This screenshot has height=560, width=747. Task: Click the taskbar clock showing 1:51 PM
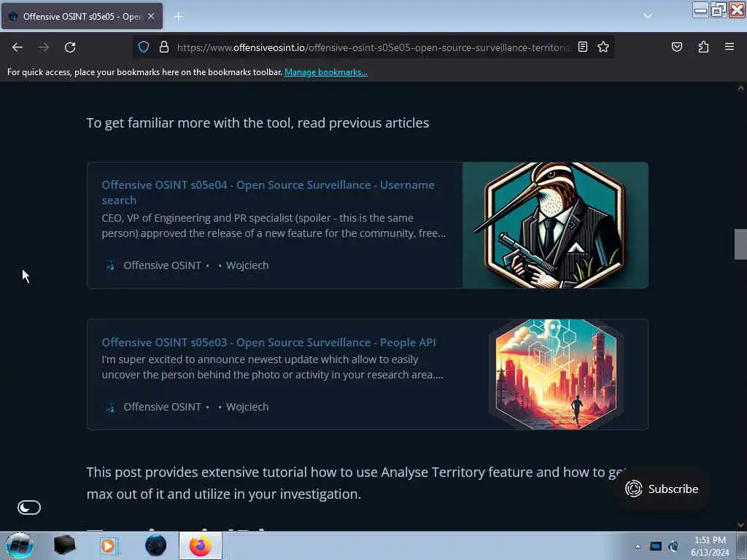coord(710,546)
